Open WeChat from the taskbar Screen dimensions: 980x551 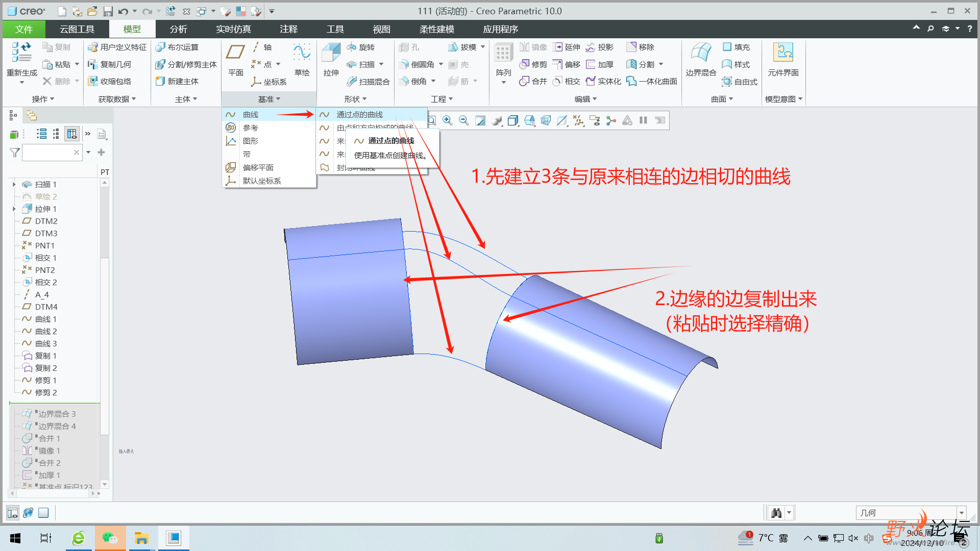[110, 538]
